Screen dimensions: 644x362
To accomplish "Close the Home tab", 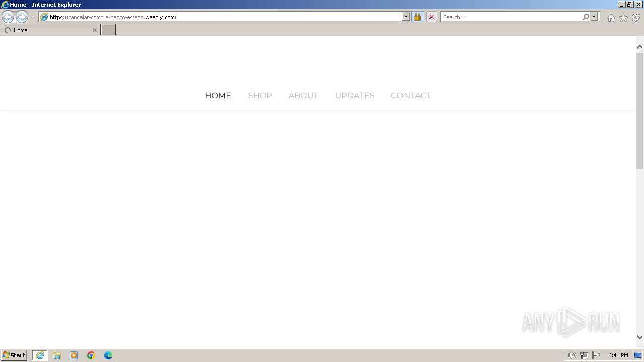I will click(94, 30).
